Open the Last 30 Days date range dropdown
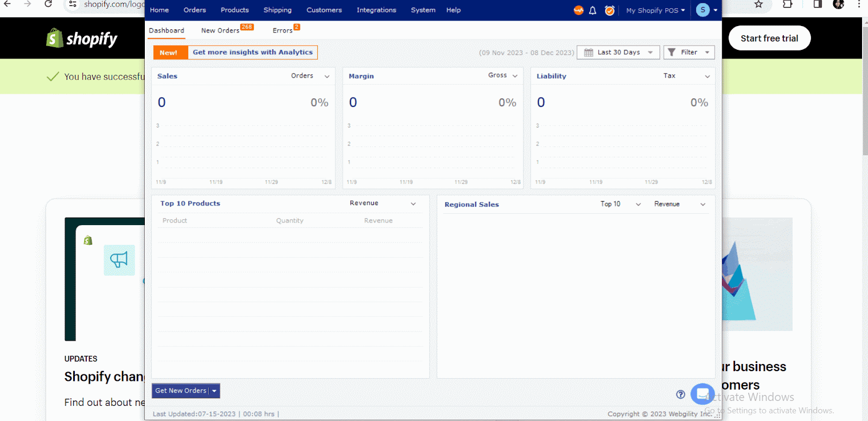This screenshot has width=868, height=421. pyautogui.click(x=618, y=52)
